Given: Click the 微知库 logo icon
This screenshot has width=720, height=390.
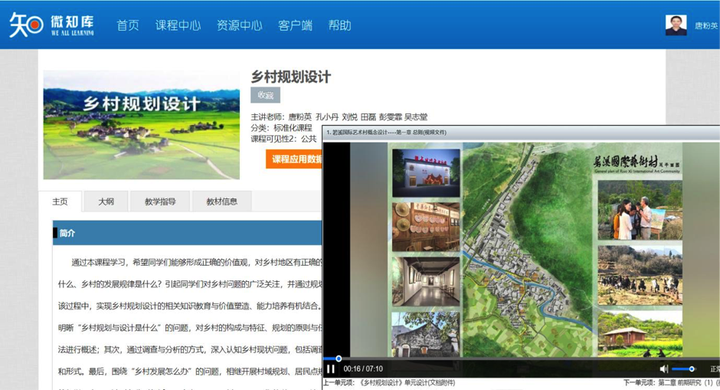Looking at the screenshot, I should click(x=26, y=25).
